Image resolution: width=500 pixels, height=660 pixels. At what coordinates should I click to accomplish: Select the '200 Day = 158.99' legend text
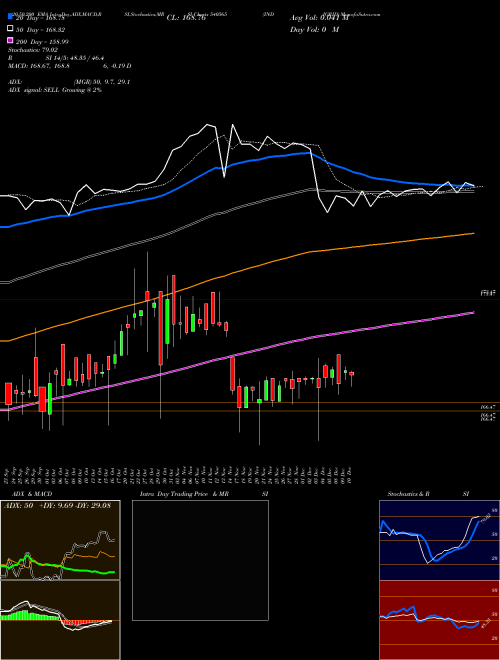click(43, 42)
